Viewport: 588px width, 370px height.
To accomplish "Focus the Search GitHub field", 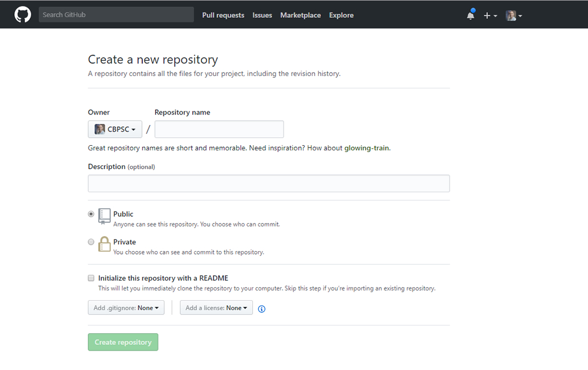I will [116, 15].
